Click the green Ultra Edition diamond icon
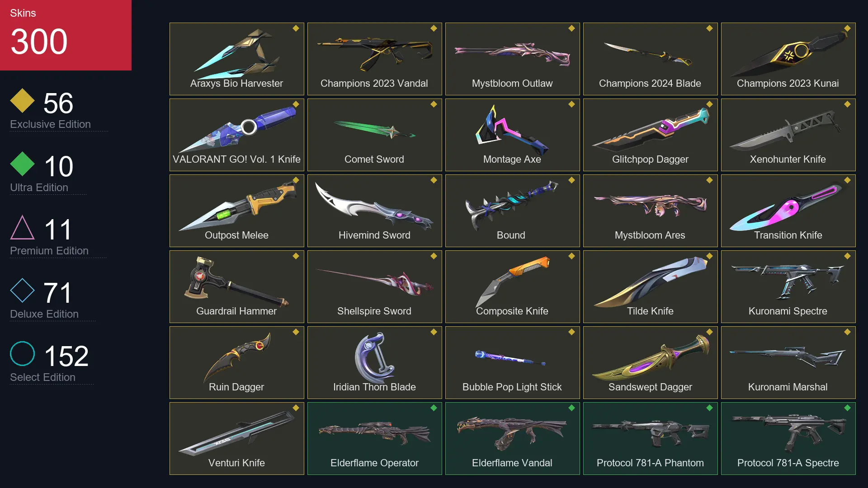This screenshot has height=488, width=868. point(22,164)
